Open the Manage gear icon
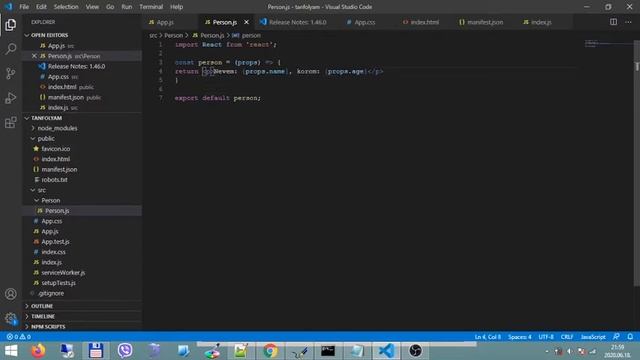640x360 pixels. point(11,318)
